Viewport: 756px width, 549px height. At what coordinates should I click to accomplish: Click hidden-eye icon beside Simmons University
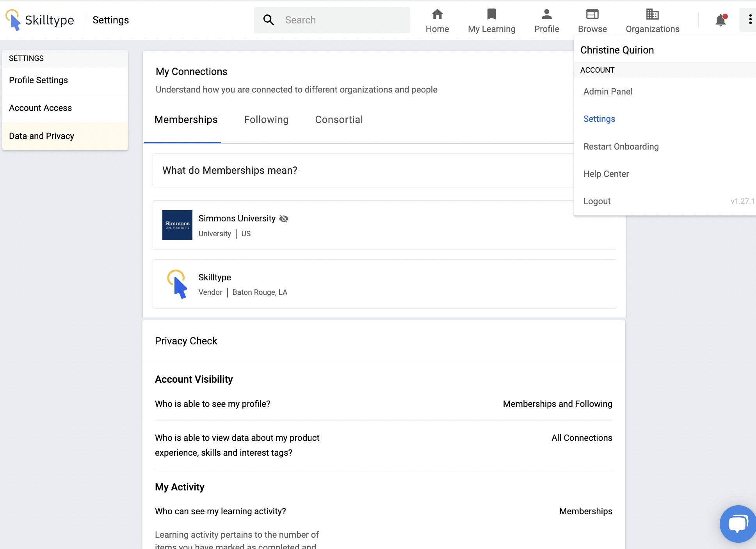284,219
